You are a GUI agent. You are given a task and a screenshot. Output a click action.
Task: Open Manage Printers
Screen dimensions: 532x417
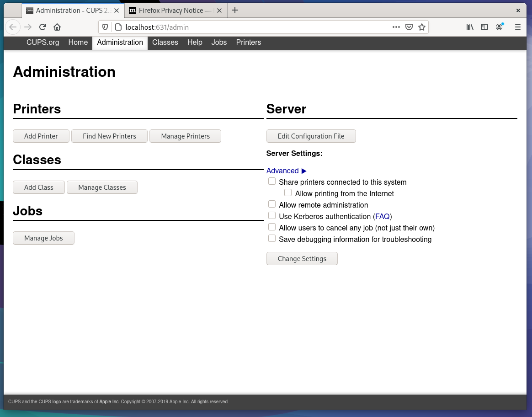[185, 136]
